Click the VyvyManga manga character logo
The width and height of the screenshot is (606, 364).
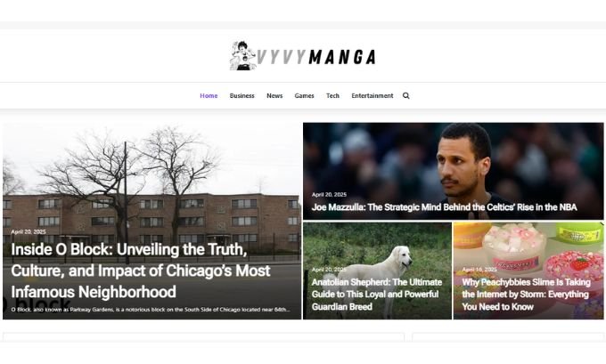pos(242,56)
